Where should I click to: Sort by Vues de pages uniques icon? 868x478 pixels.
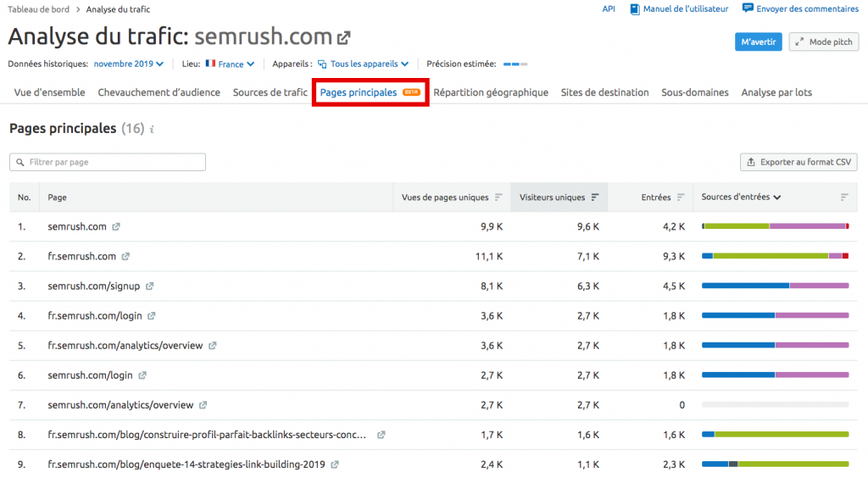(498, 197)
